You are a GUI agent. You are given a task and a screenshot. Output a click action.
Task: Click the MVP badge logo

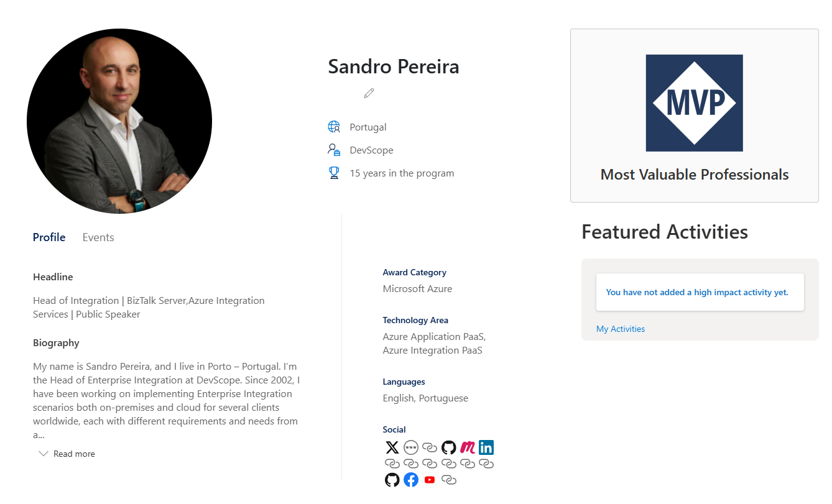point(694,103)
